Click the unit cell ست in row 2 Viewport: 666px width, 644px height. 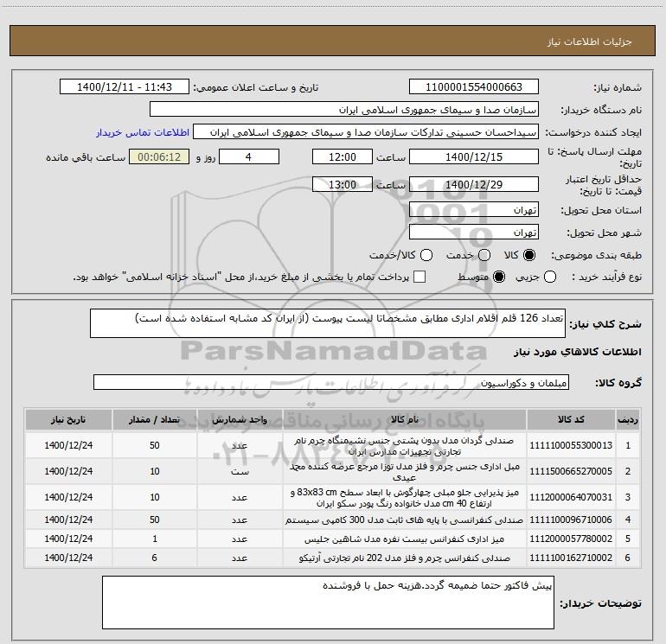(240, 472)
